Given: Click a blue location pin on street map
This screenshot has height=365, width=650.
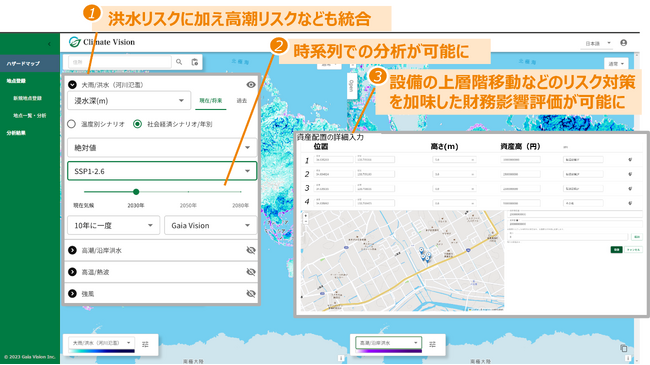Looking at the screenshot, I should 422,250.
